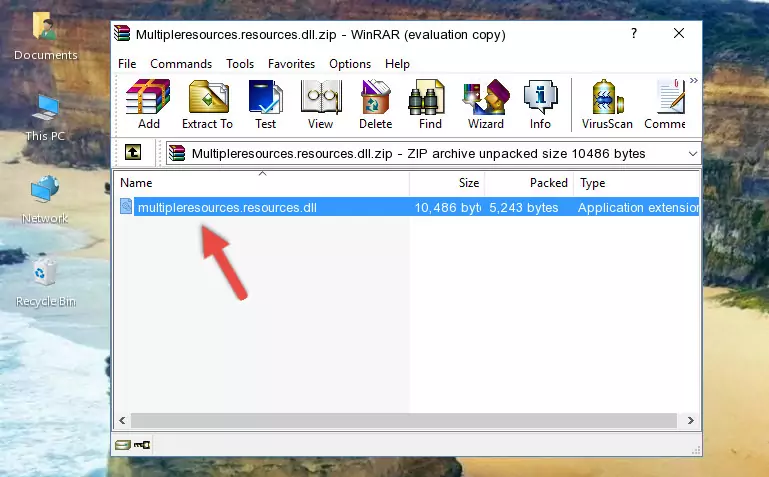This screenshot has width=769, height=477.
Task: Open the Extract To tool
Action: tap(207, 104)
